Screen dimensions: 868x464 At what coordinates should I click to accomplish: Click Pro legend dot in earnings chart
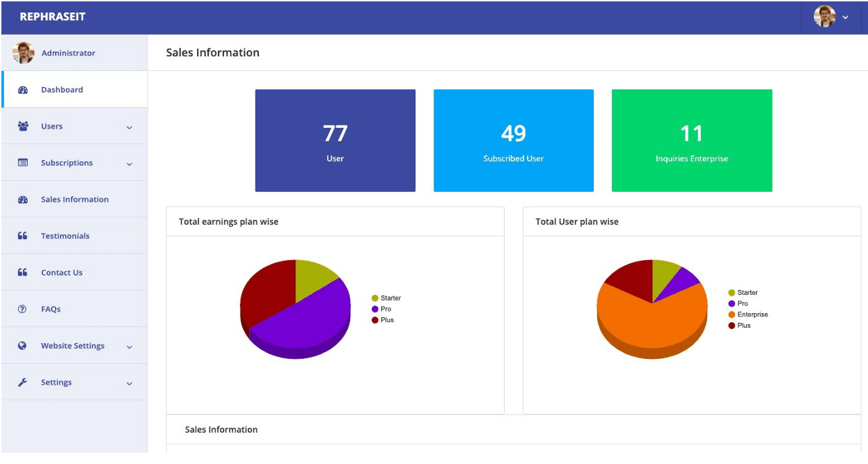coord(375,309)
